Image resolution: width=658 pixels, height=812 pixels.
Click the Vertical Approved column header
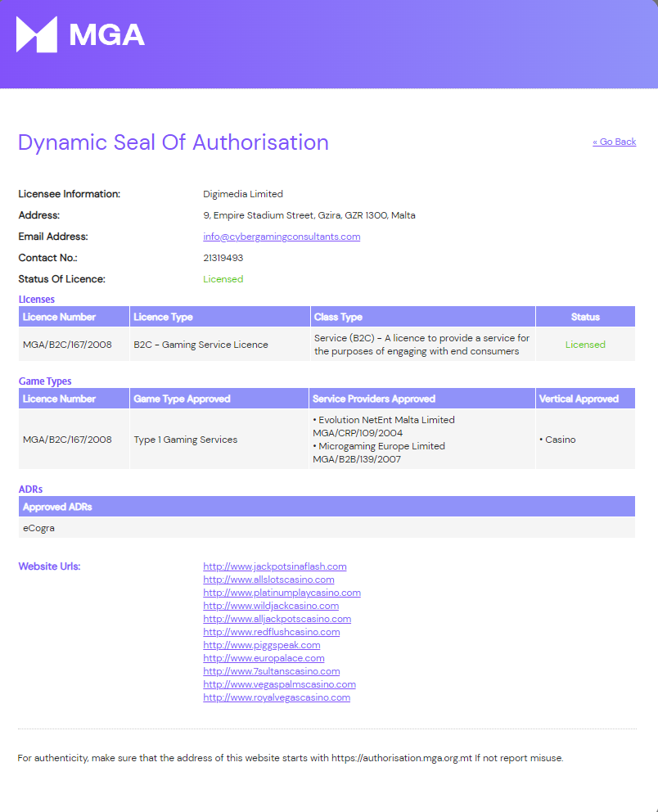[x=585, y=399]
